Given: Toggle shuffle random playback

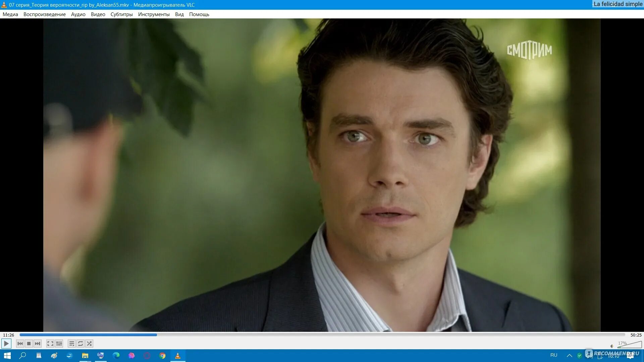Looking at the screenshot, I should 89,344.
